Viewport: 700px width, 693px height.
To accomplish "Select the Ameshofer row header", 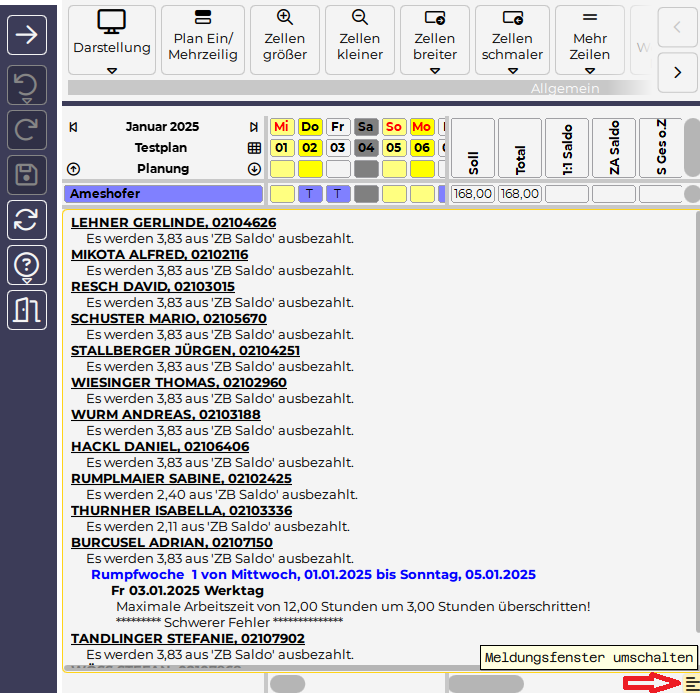I will click(164, 194).
